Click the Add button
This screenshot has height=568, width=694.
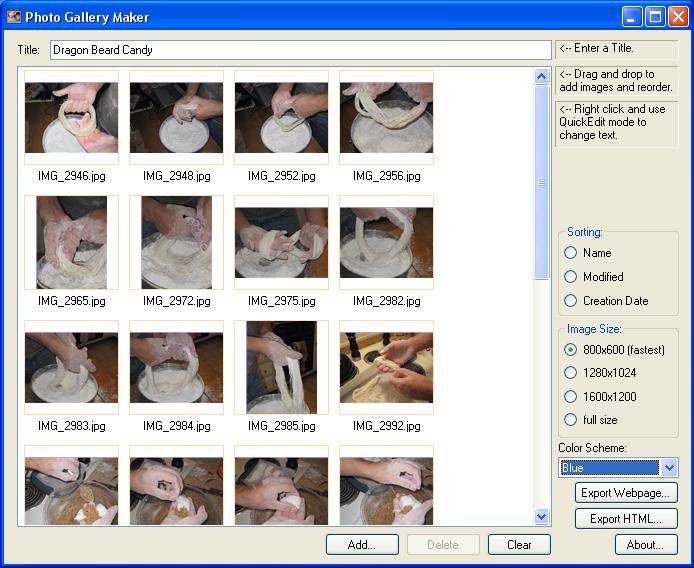pyautogui.click(x=362, y=545)
